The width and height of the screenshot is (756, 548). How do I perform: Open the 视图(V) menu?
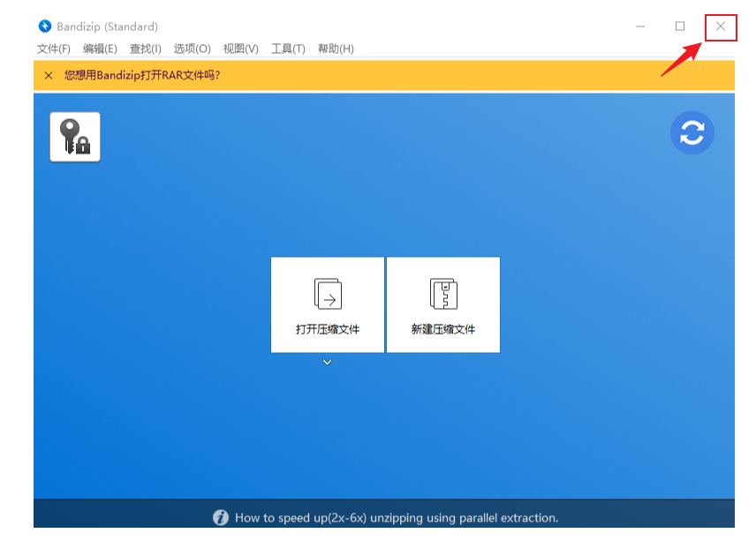pyautogui.click(x=241, y=49)
